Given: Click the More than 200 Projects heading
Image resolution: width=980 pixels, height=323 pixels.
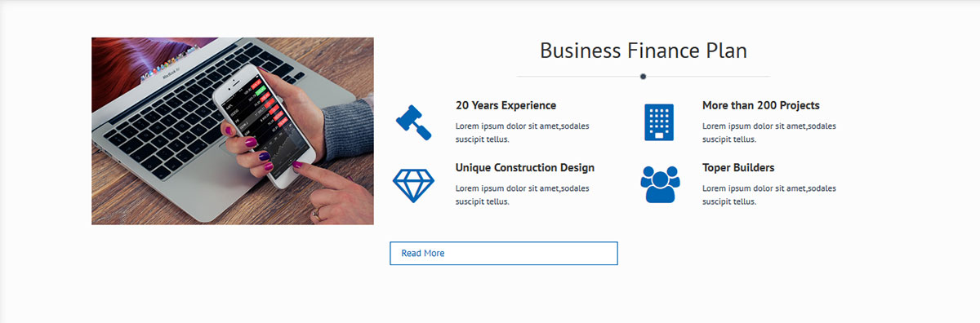Looking at the screenshot, I should click(761, 105).
